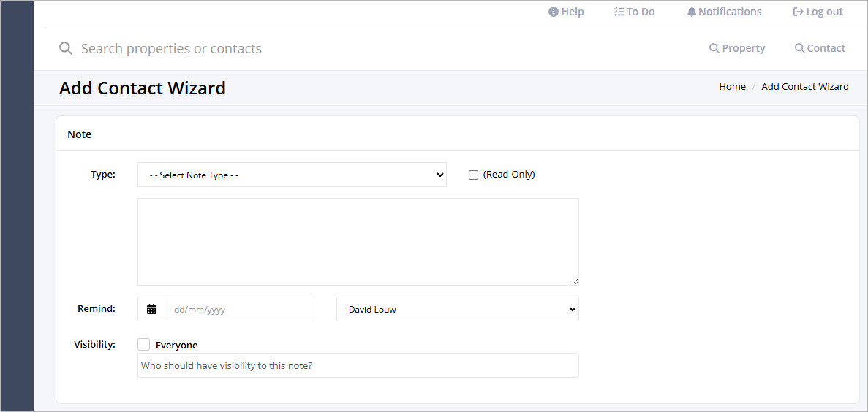Viewport: 868px width, 412px height.
Task: Click the note visibility recipients field
Action: pyautogui.click(x=358, y=365)
